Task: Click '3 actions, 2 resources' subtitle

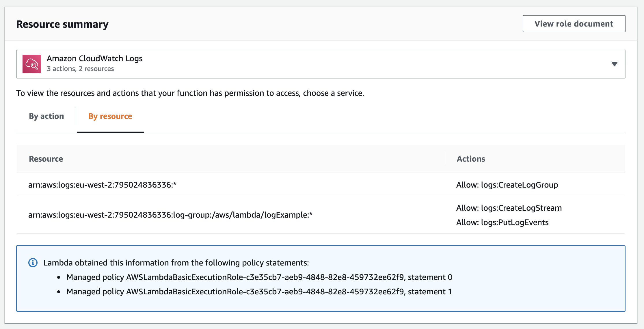Action: pyautogui.click(x=80, y=69)
